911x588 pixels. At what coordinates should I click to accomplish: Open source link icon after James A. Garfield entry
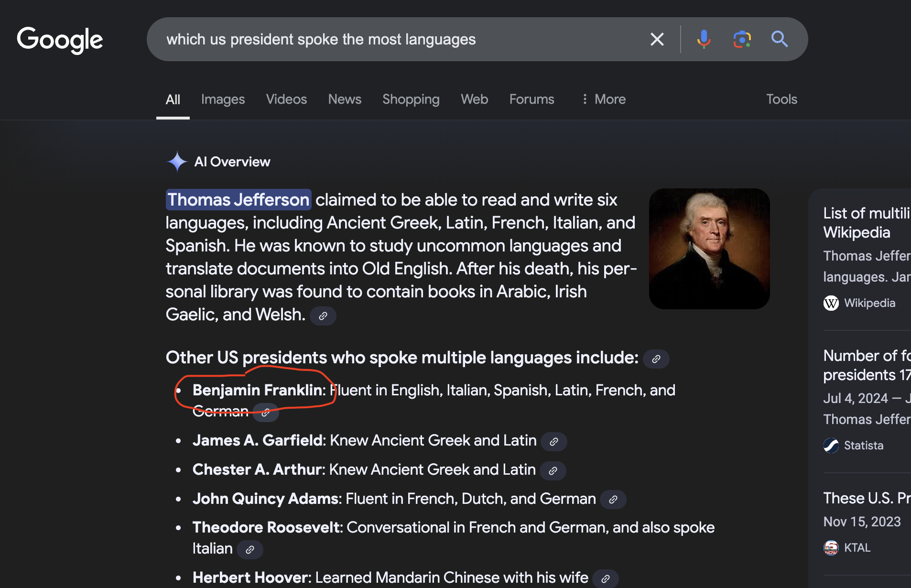click(554, 442)
